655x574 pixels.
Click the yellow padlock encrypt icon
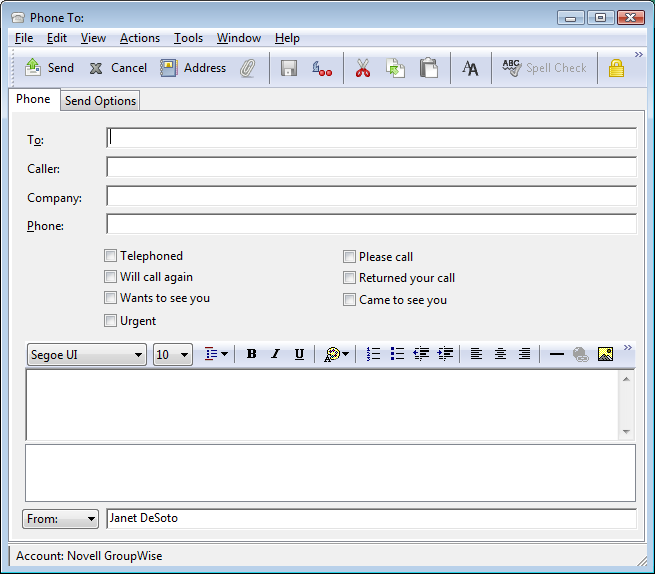click(x=616, y=68)
